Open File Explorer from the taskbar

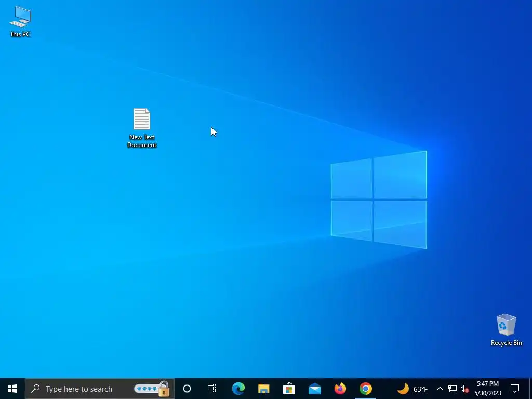[263, 389]
